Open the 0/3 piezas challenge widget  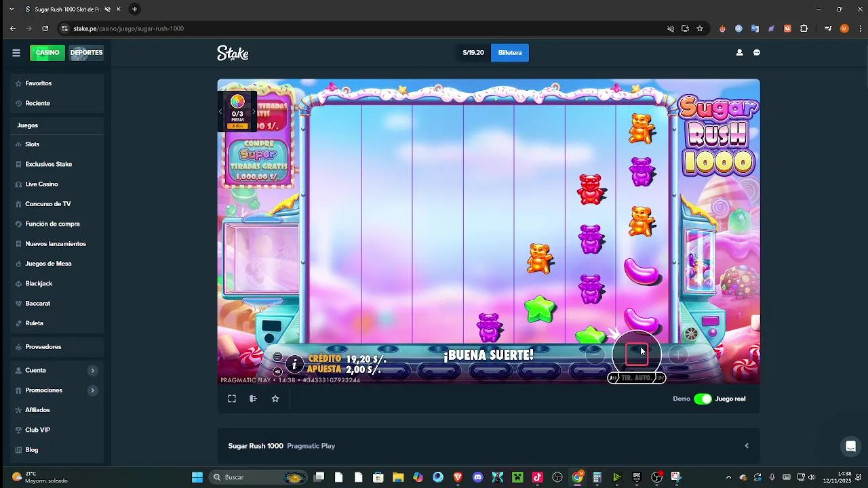click(x=237, y=111)
